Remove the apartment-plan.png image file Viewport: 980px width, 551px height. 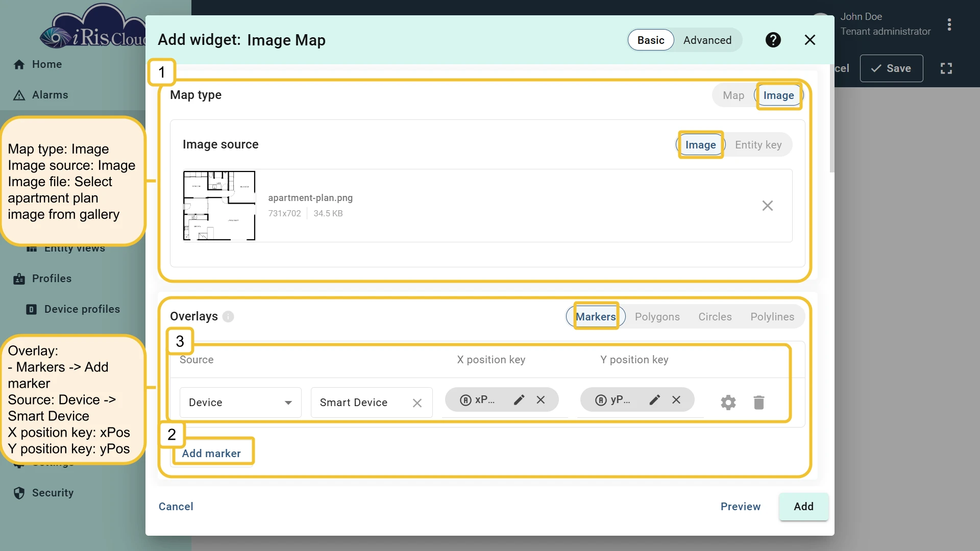tap(768, 206)
